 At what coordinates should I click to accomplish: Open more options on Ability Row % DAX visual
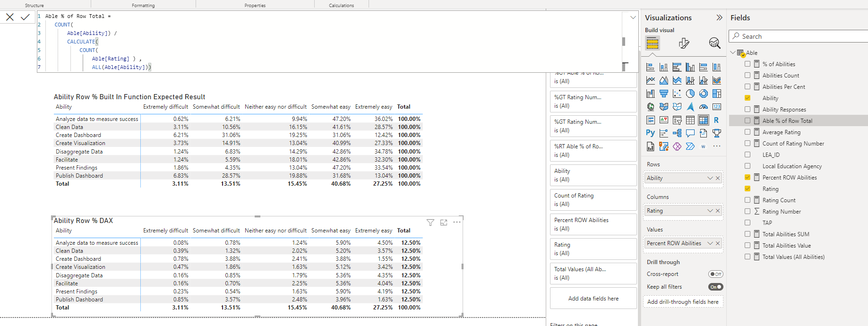[457, 222]
